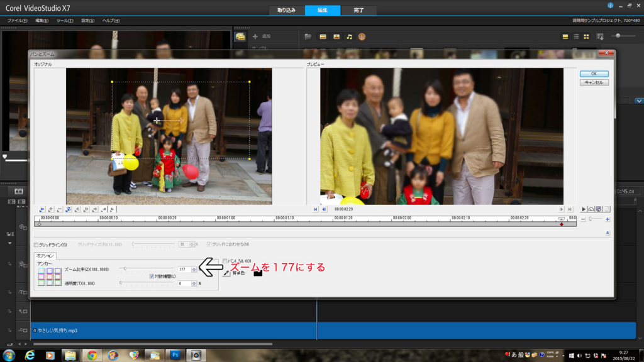The width and height of the screenshot is (644, 362).
Task: Toggle show photos filter in library
Action: (x=336, y=37)
